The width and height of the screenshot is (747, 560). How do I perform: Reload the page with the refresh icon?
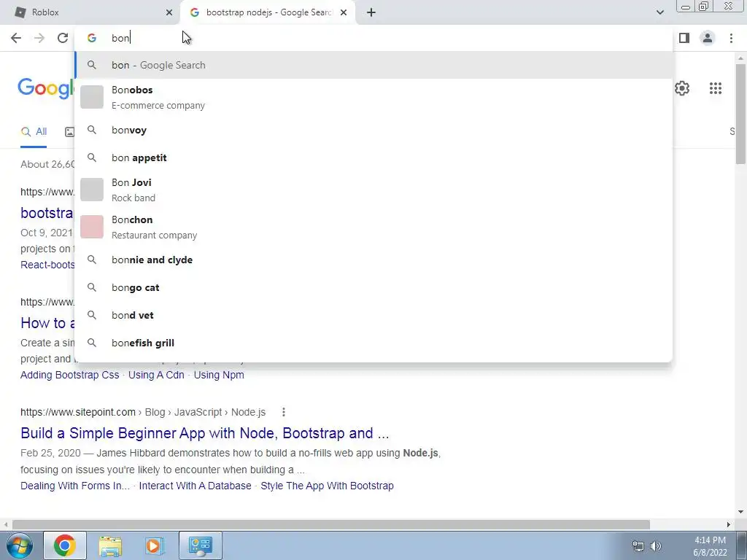click(63, 38)
